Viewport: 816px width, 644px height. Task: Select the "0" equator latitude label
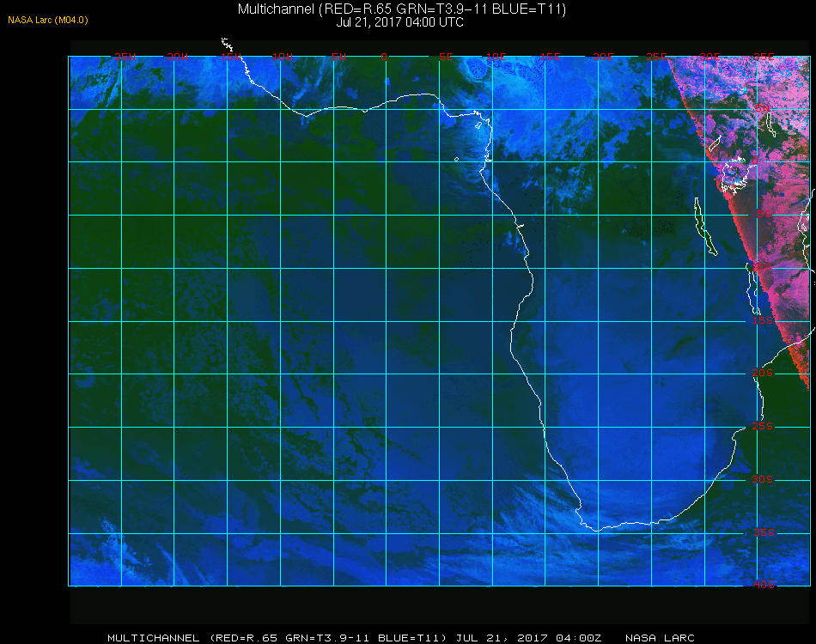[x=755, y=161]
